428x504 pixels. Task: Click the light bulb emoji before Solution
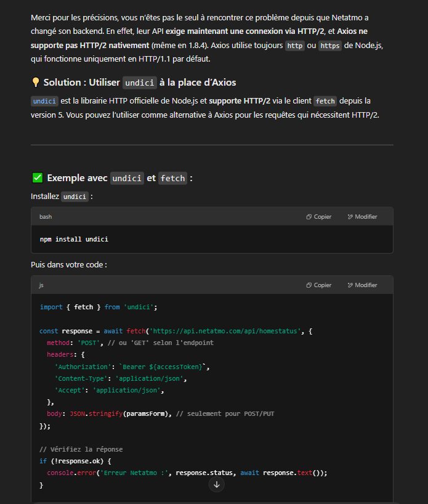36,83
